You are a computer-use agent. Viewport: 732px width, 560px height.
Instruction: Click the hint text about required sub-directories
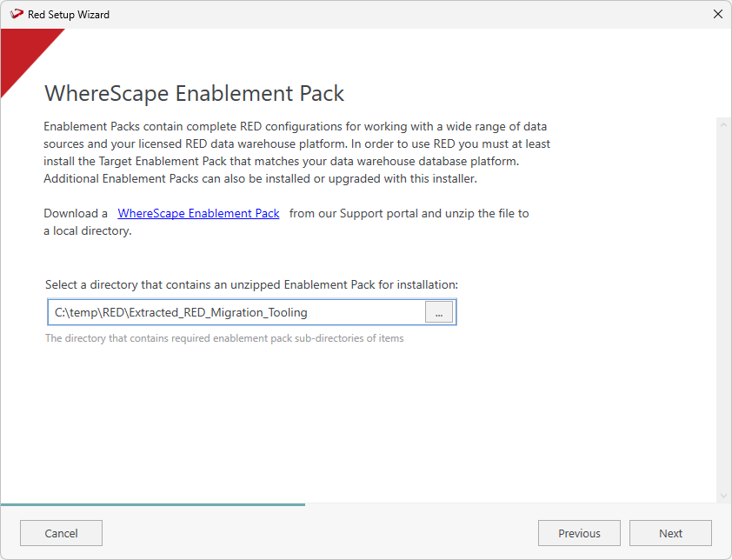(224, 338)
